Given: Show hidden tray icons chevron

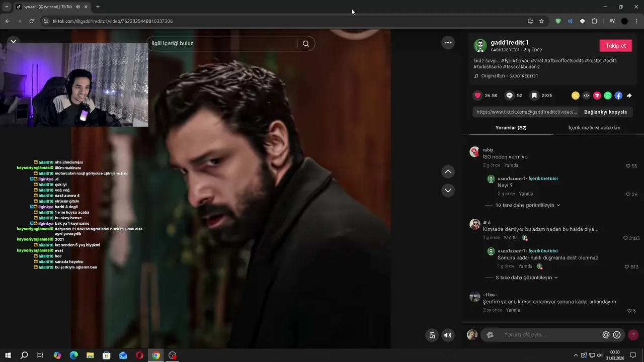Looking at the screenshot, I should [x=576, y=355].
